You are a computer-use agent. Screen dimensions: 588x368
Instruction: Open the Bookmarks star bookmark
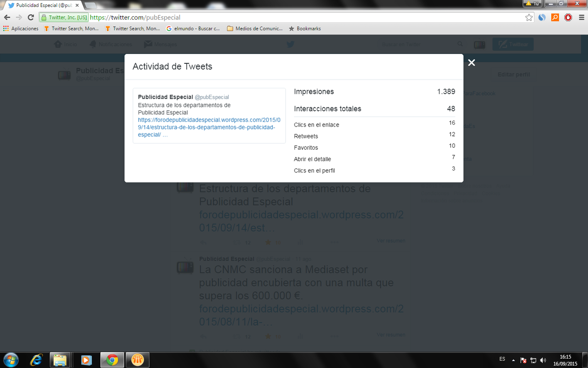pos(305,28)
